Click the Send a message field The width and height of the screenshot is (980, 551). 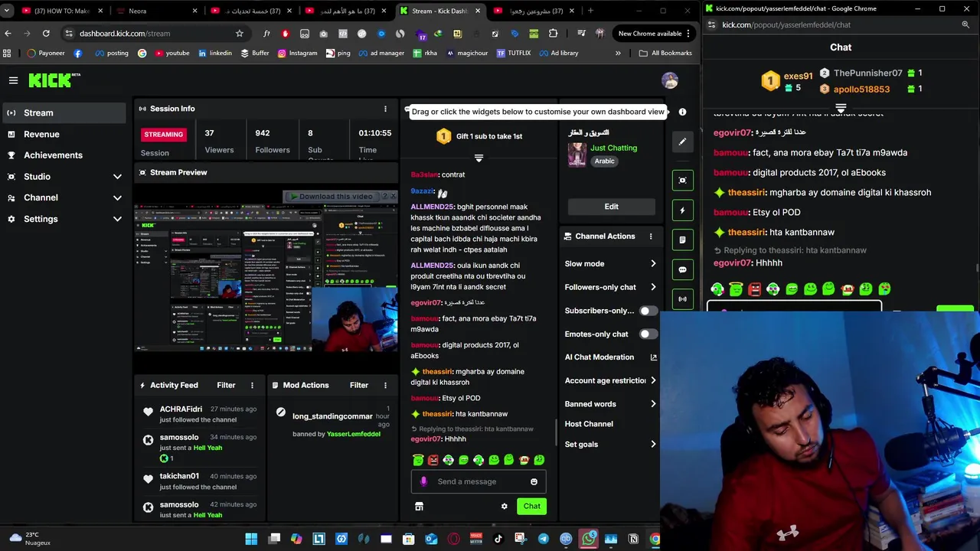[479, 481]
